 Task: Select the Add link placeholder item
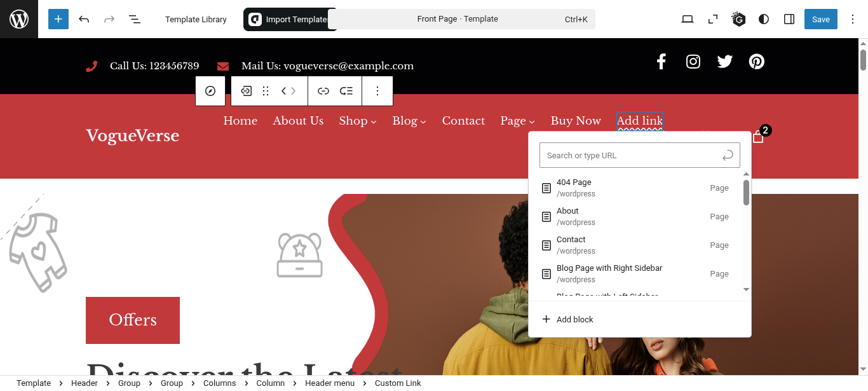click(x=640, y=121)
